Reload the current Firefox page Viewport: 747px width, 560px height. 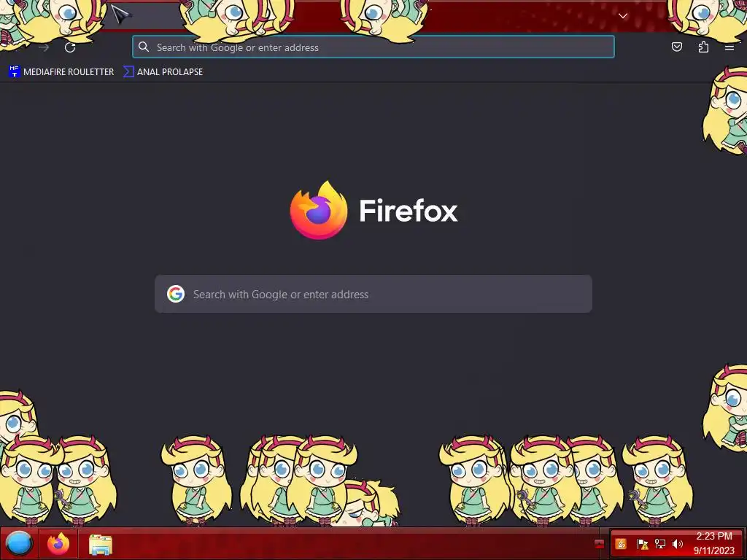[x=70, y=47]
